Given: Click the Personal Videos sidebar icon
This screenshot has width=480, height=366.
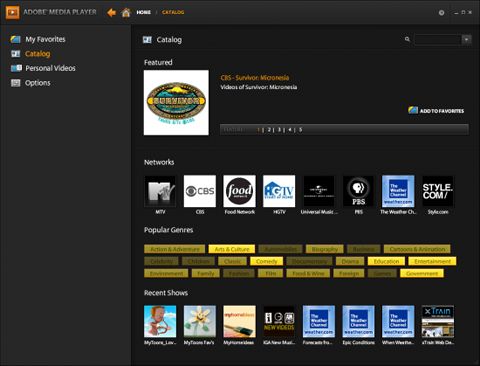Looking at the screenshot, I should click(16, 68).
